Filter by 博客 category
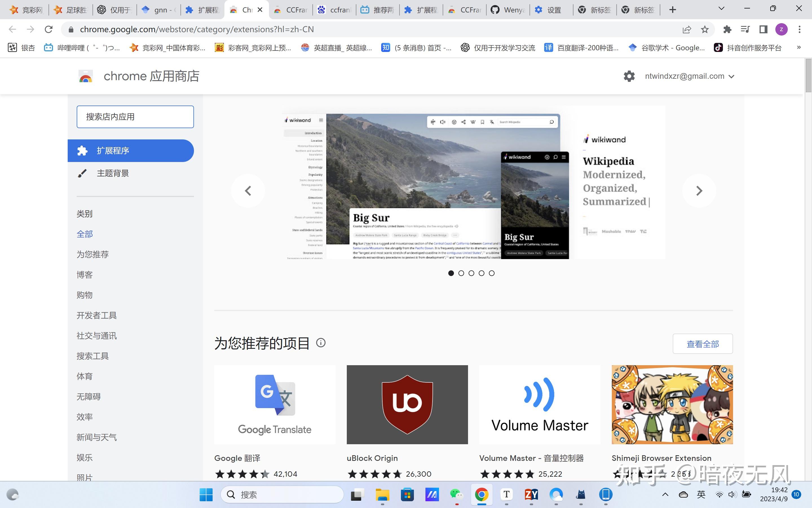The image size is (812, 508). pos(85,275)
